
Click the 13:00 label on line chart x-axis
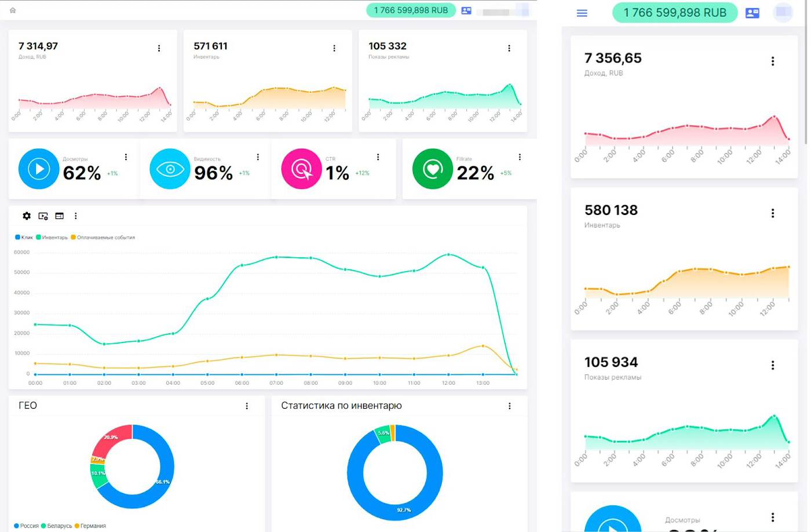point(482,383)
